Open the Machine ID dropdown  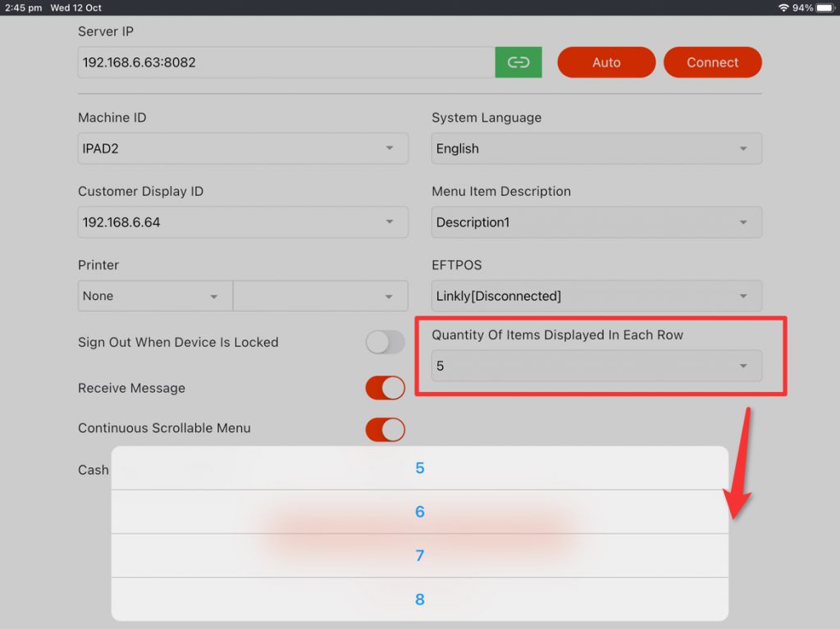[243, 148]
